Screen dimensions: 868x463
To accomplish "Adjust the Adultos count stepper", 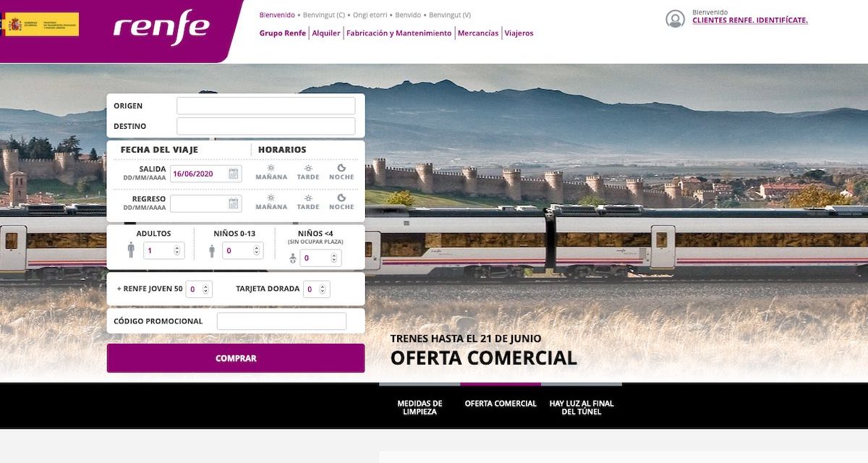I will pyautogui.click(x=177, y=251).
